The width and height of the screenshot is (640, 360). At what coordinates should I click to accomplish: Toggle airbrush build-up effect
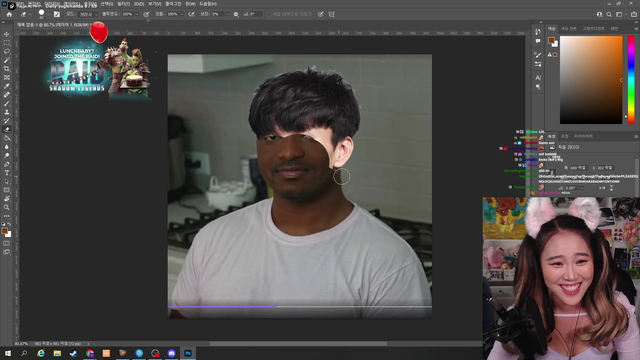(191, 14)
